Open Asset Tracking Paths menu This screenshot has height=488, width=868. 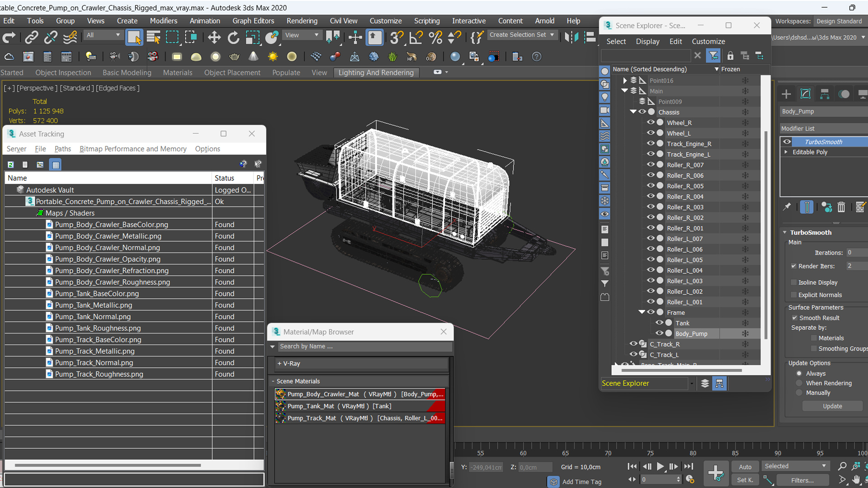63,149
